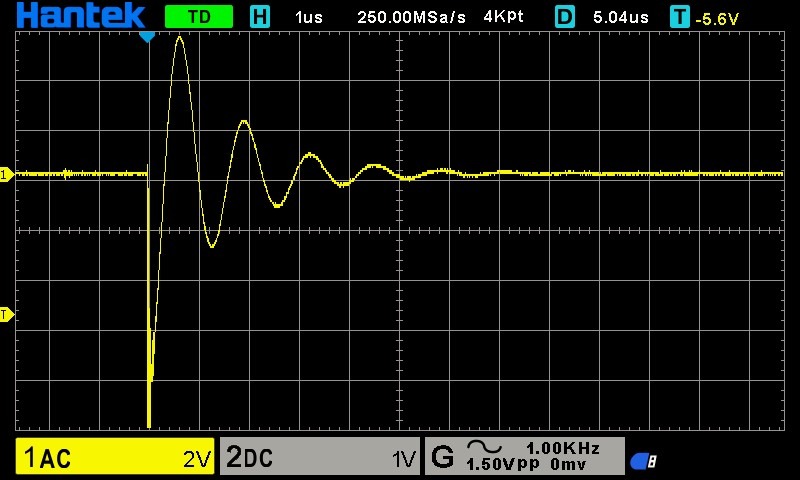Select the 0mv generator offset value
The height and width of the screenshot is (480, 800).
click(x=568, y=464)
